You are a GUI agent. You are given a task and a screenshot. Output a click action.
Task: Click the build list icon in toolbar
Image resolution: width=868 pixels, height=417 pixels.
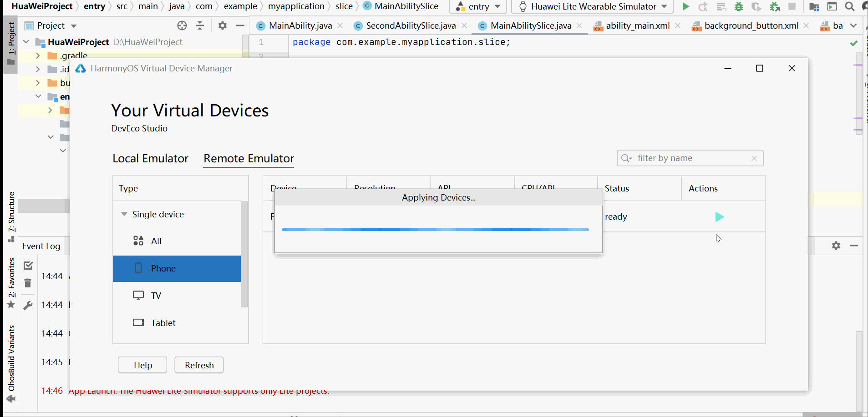(x=721, y=6)
